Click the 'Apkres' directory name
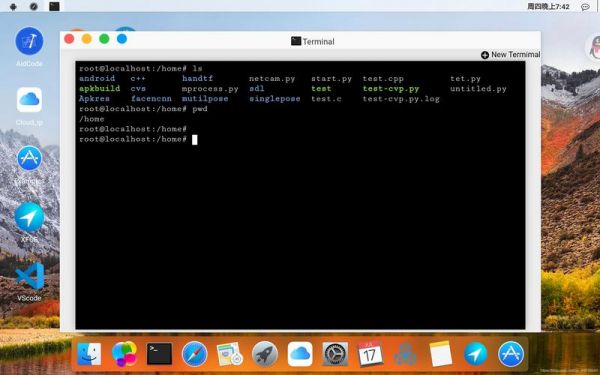This screenshot has height=375, width=600. 94,99
